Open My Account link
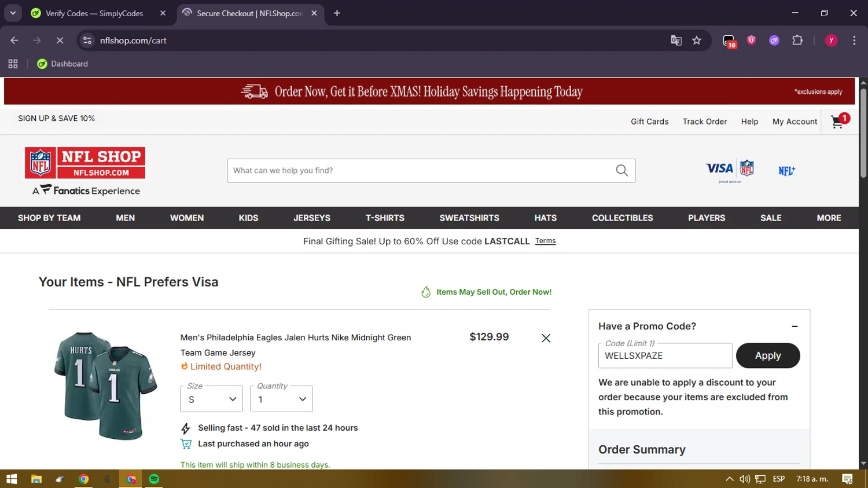 tap(795, 122)
